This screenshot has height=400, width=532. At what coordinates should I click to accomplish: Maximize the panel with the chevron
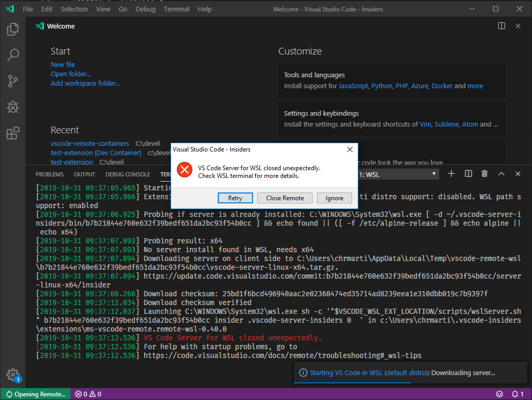[x=501, y=174]
